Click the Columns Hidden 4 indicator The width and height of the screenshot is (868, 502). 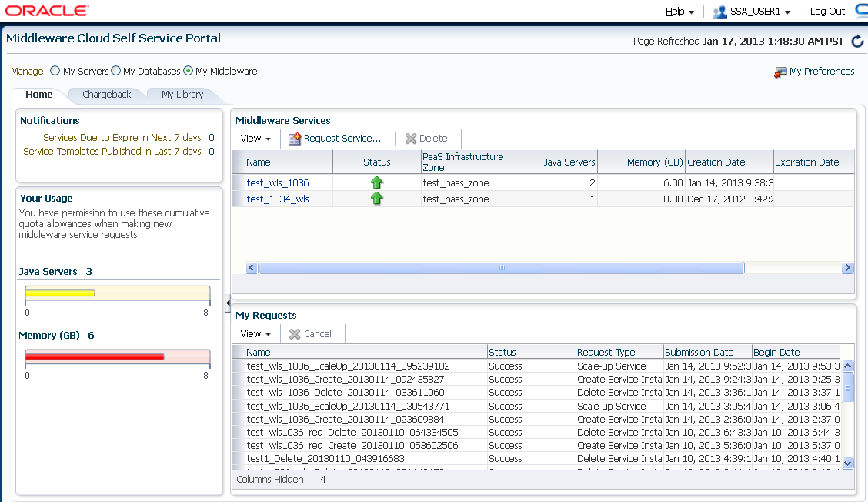281,479
